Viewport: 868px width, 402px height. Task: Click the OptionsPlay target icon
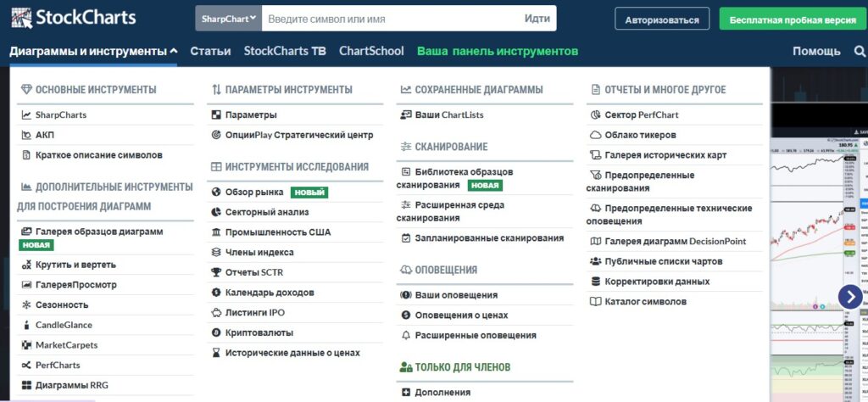point(216,135)
